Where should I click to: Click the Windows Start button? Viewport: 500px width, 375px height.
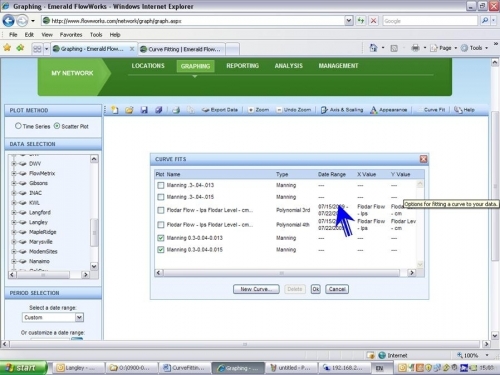[23, 368]
